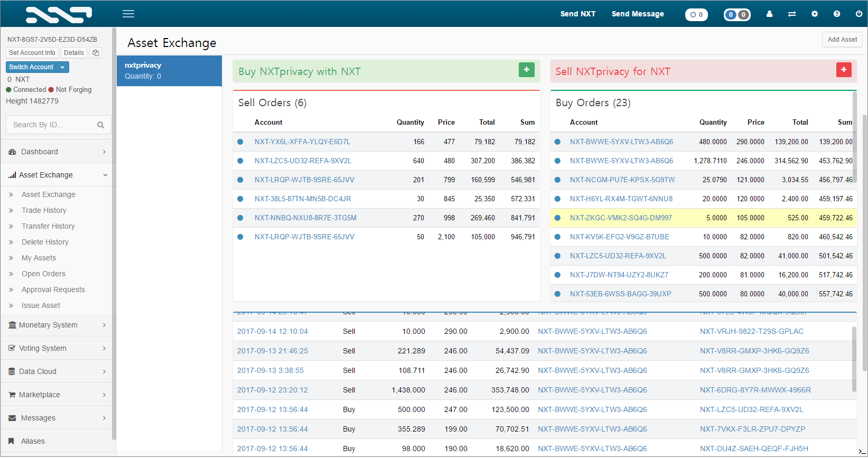Click the search magnifier icon

point(100,125)
